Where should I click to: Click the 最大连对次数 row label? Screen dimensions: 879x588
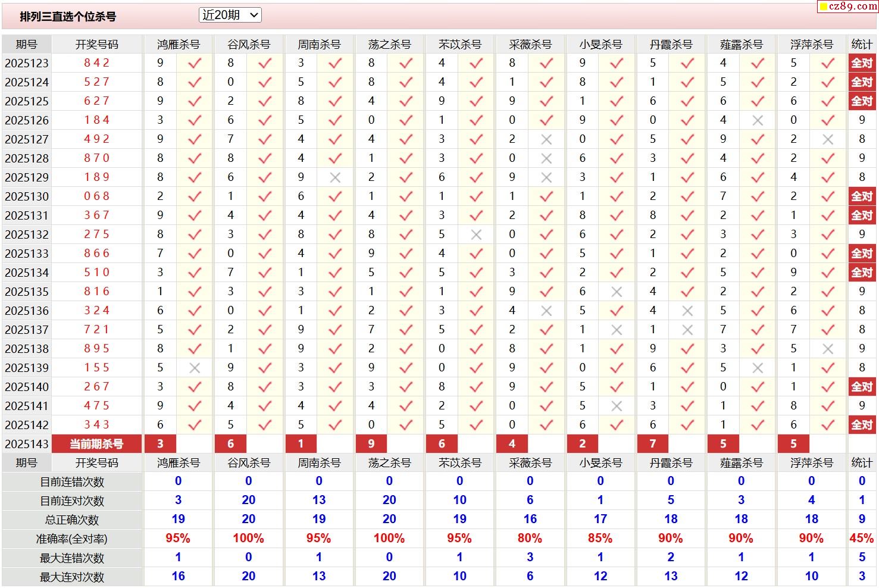tap(72, 577)
